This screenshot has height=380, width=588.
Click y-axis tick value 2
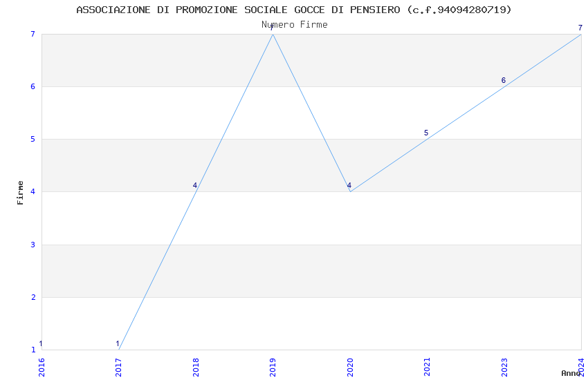coord(33,297)
